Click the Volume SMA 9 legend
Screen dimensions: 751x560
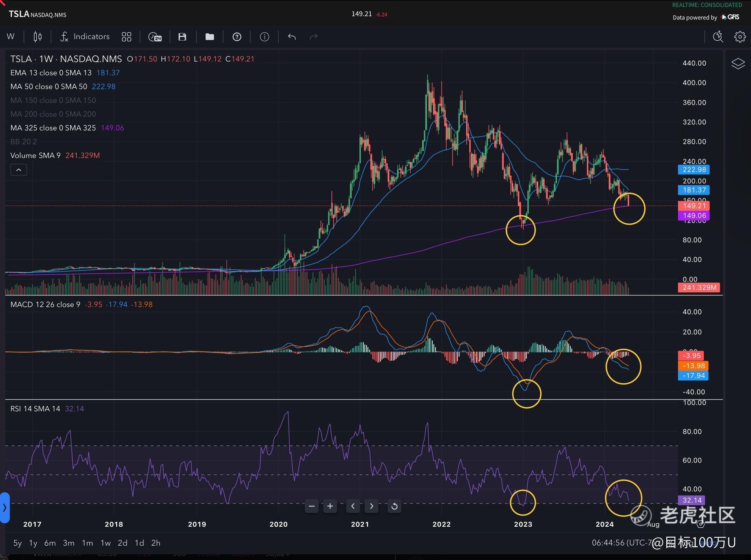point(35,155)
